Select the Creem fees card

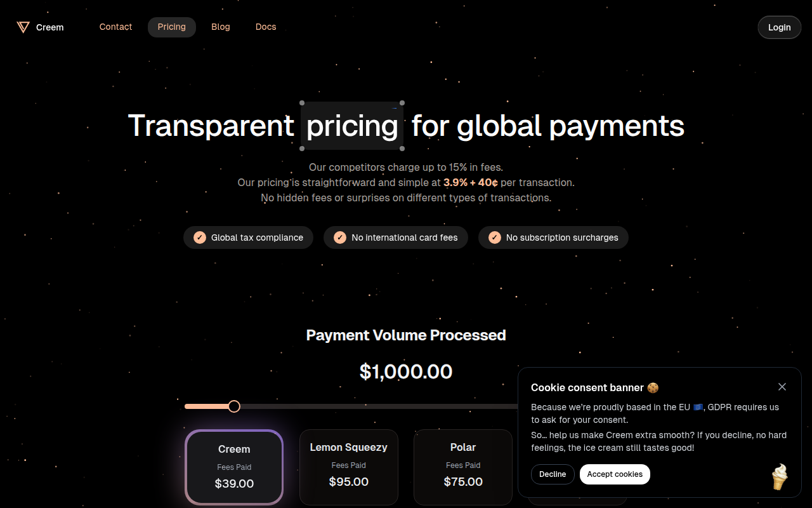point(234,467)
